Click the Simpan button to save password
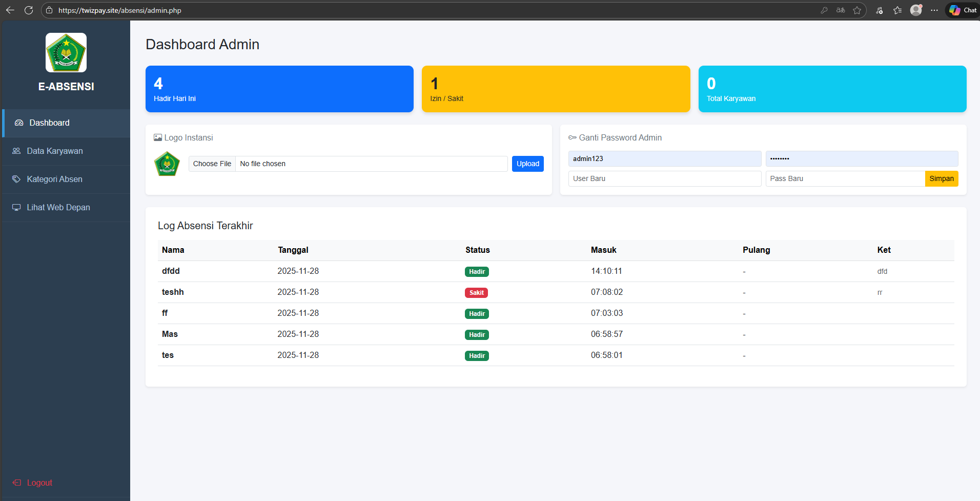Viewport: 980px width, 501px height. coord(941,179)
